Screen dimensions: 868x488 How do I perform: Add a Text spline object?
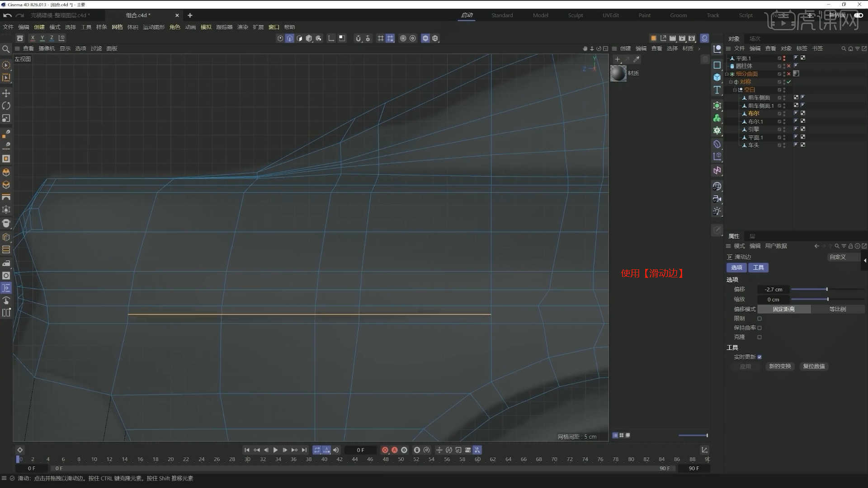(x=717, y=90)
